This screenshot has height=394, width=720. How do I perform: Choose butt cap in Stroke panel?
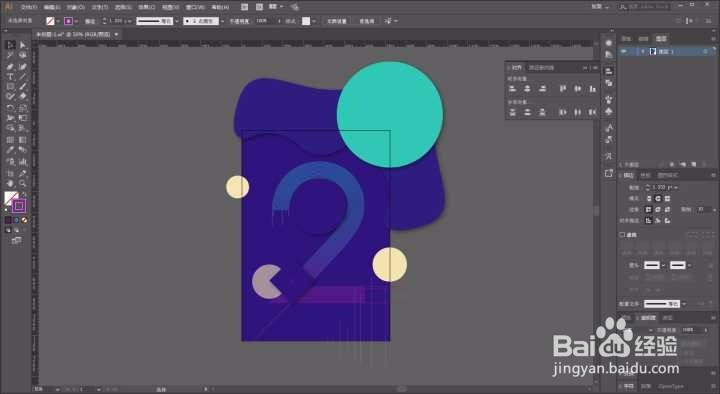pyautogui.click(x=649, y=198)
